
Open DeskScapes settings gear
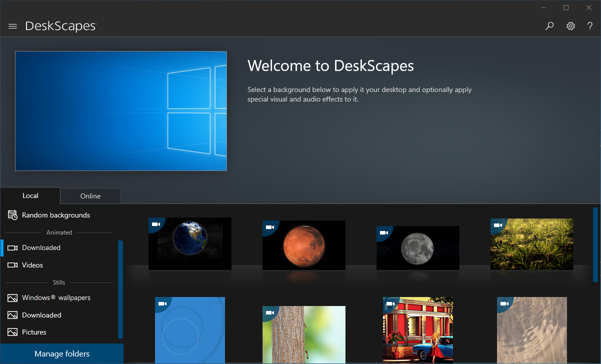[x=570, y=26]
